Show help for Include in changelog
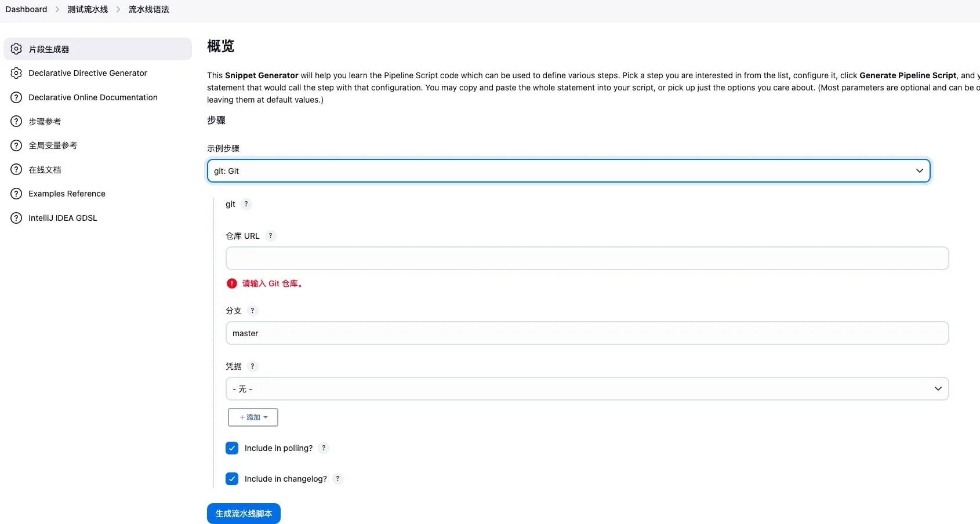 coord(337,479)
